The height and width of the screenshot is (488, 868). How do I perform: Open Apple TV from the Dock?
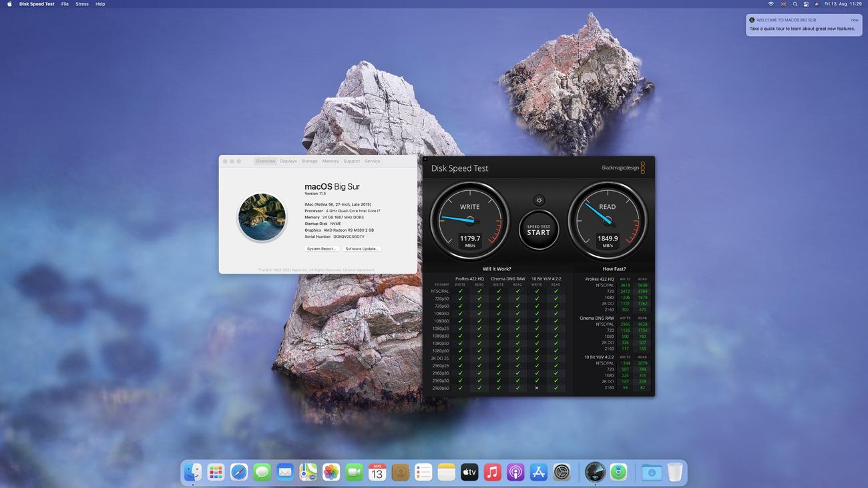pyautogui.click(x=469, y=473)
